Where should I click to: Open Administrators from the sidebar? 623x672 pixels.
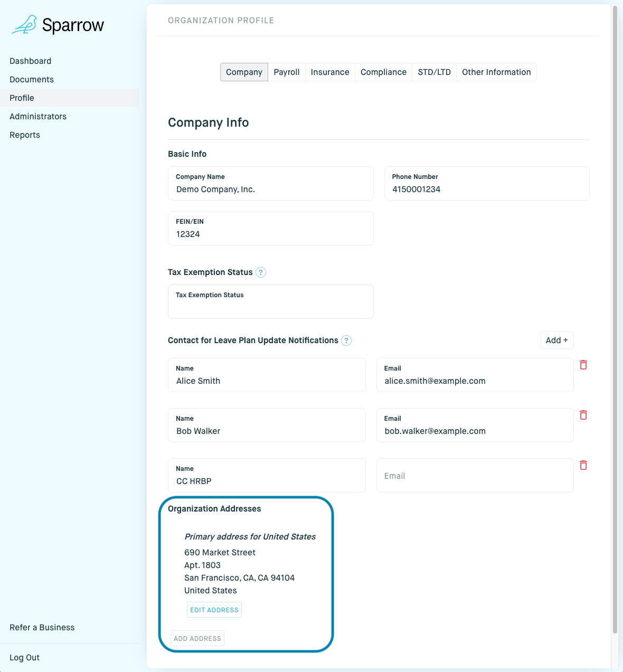click(x=38, y=117)
